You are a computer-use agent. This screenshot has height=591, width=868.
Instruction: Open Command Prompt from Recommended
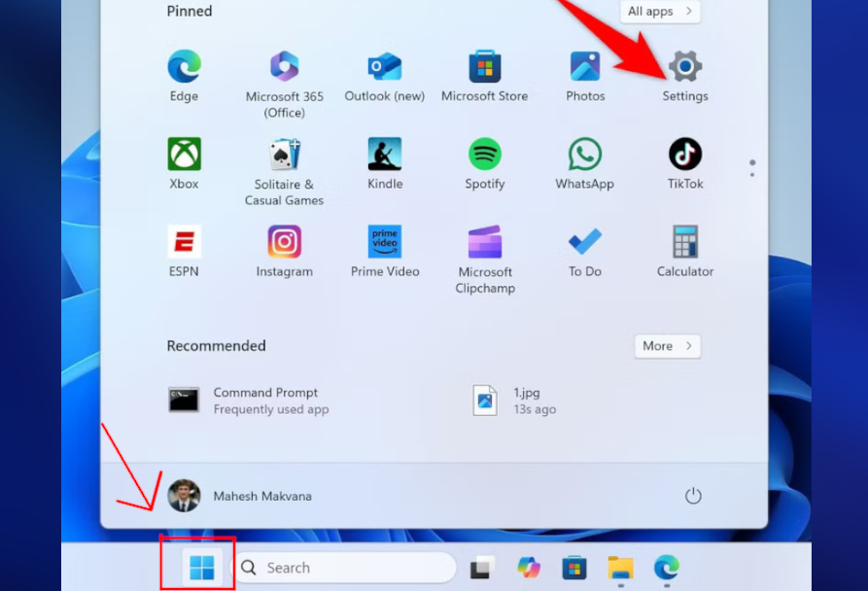click(248, 400)
